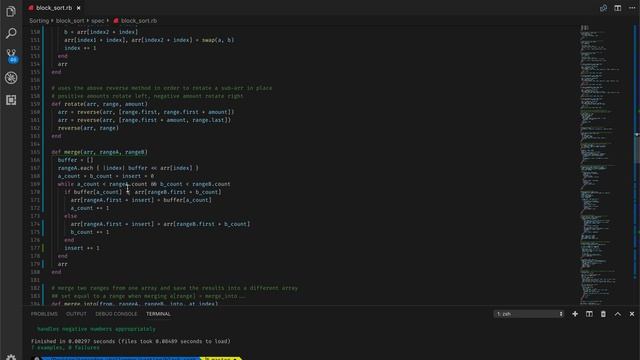Click the 'def rotate(arr, range, amount)' line

(99, 104)
